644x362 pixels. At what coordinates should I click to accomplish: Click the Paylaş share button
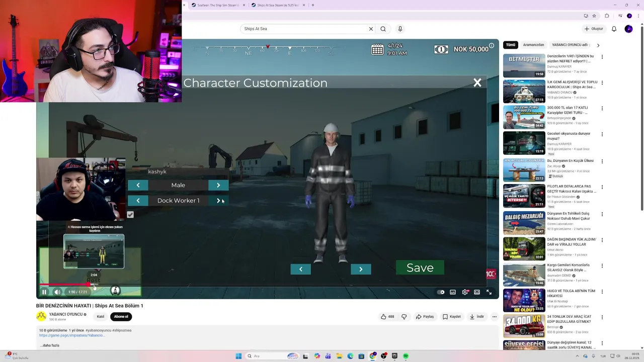(425, 317)
